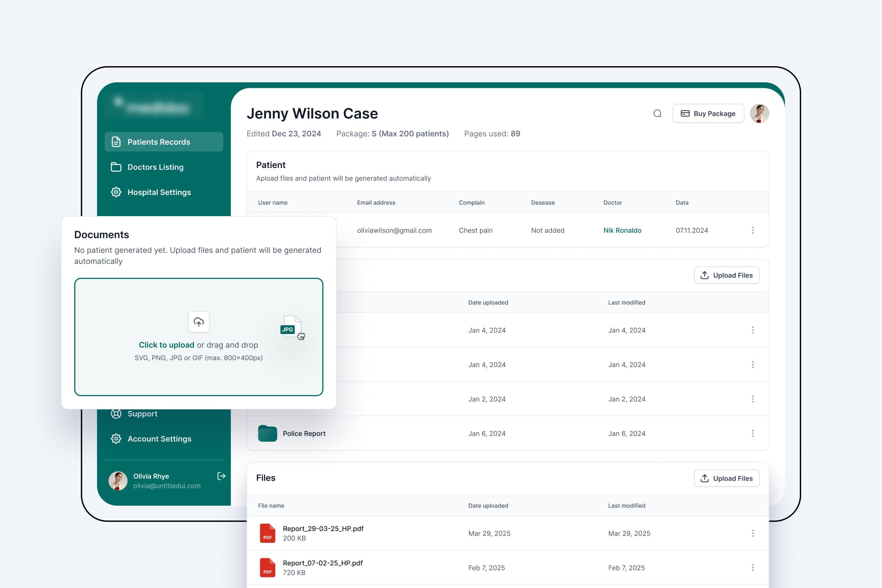Screen dimensions: 882x588
Task: Click the Nik Ronaldo doctor link
Action: click(x=622, y=230)
